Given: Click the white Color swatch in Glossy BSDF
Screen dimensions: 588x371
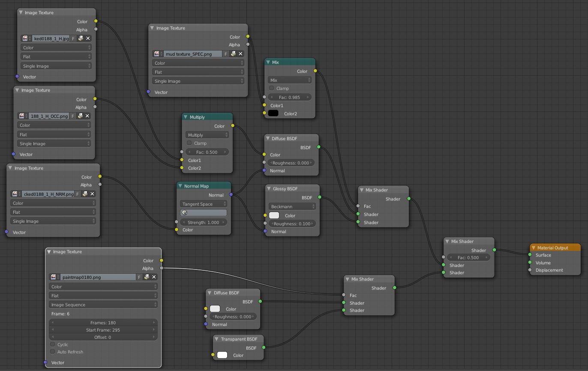Looking at the screenshot, I should 274,215.
